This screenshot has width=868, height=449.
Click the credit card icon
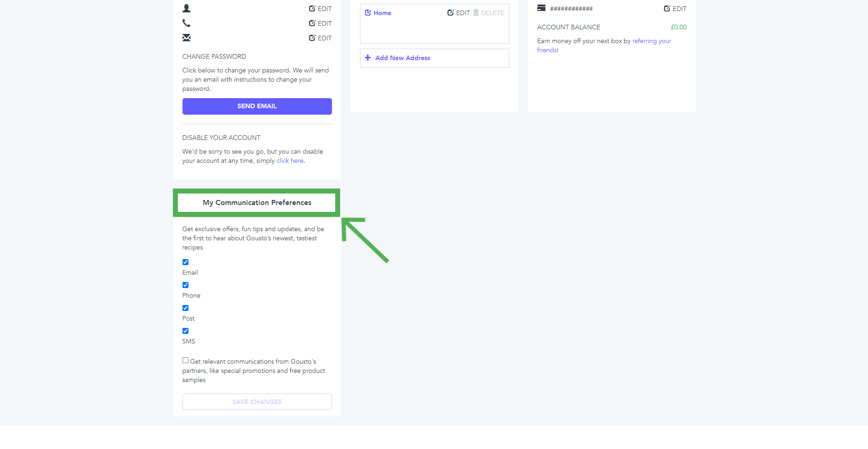click(x=541, y=8)
